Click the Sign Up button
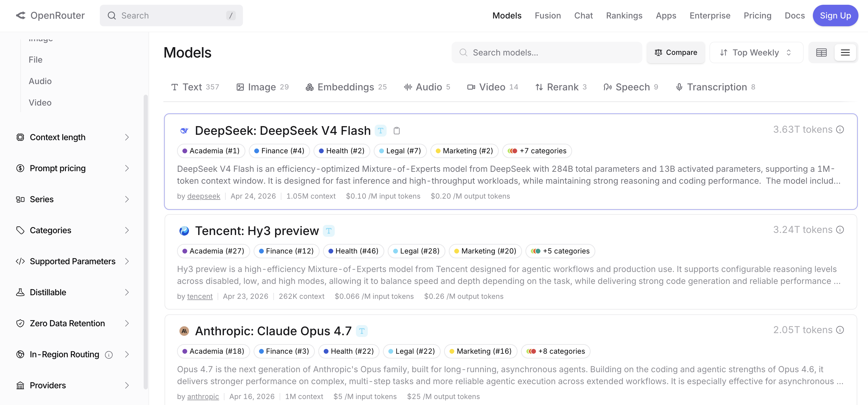This screenshot has width=868, height=405. click(835, 16)
